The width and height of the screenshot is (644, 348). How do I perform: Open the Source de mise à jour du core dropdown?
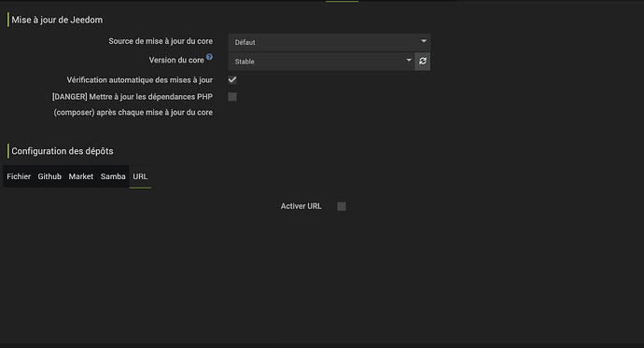coord(329,42)
